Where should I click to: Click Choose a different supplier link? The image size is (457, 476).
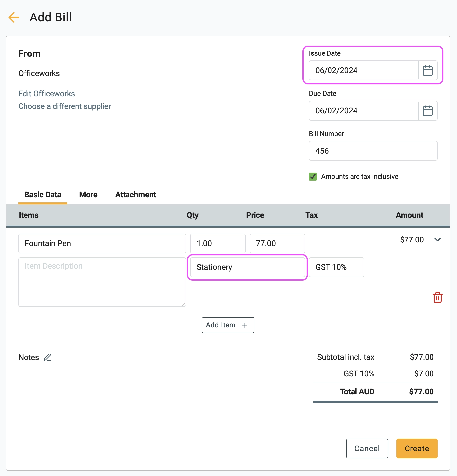coord(65,106)
